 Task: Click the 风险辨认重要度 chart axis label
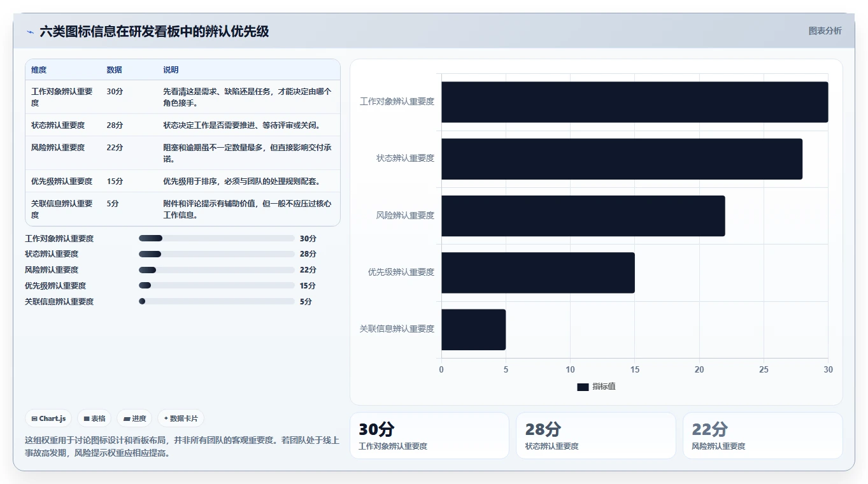tap(405, 216)
